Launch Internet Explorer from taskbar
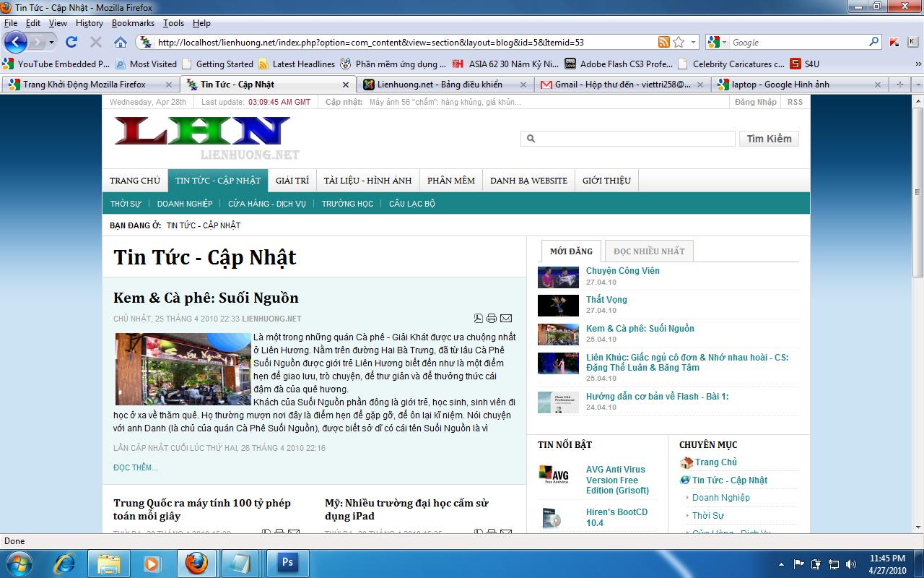 [x=65, y=563]
